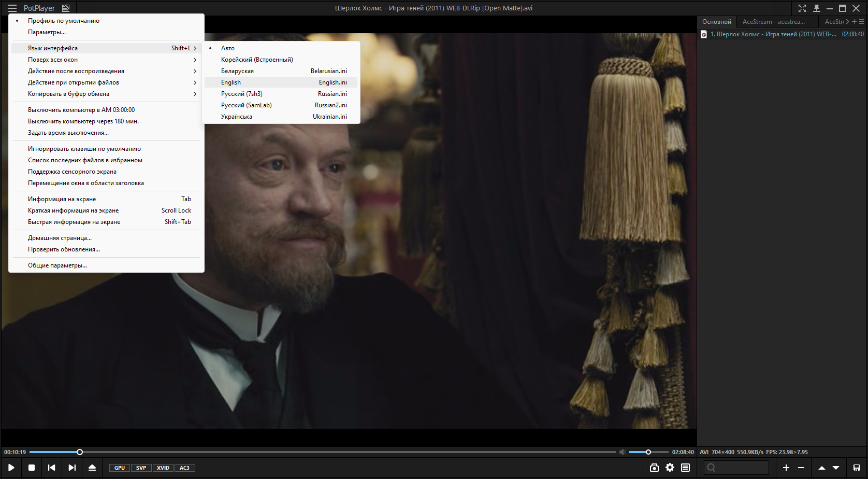Toggle the playlist panel icon
This screenshot has width=868, height=479.
[685, 468]
